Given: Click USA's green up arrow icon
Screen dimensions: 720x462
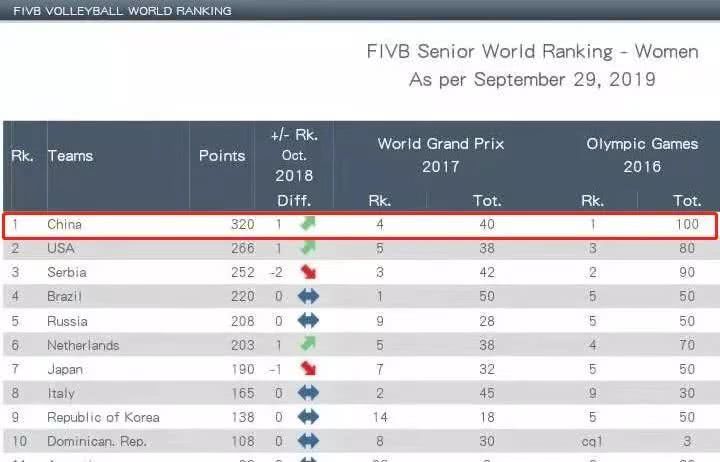Looking at the screenshot, I should pos(308,248).
